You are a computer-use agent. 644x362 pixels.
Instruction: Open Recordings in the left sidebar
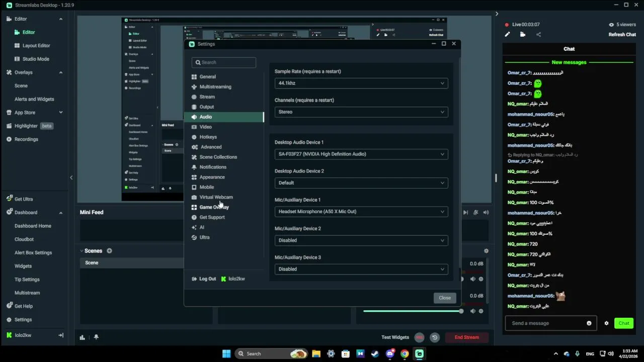[26, 139]
